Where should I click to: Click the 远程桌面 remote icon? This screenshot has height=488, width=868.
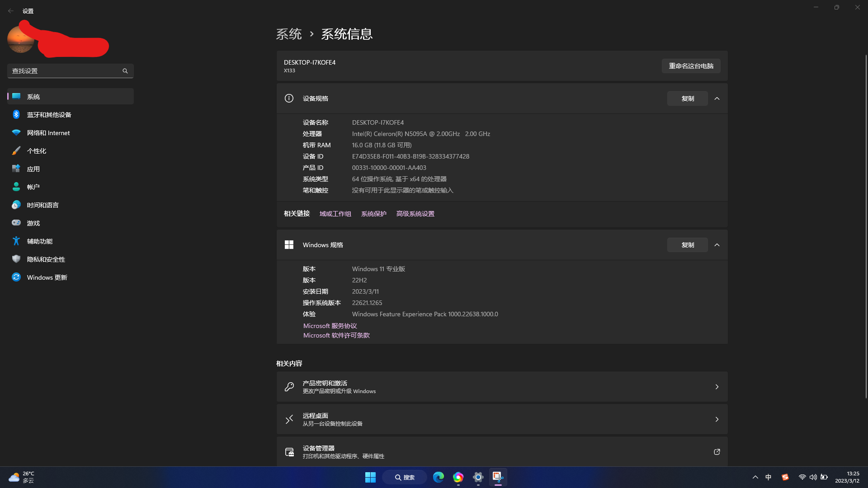click(x=289, y=419)
